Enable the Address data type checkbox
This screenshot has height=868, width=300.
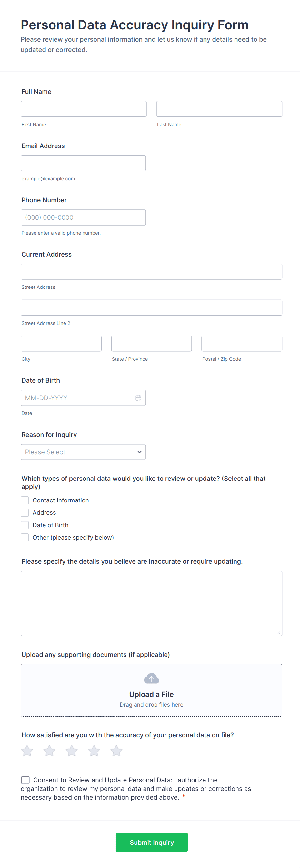24,512
